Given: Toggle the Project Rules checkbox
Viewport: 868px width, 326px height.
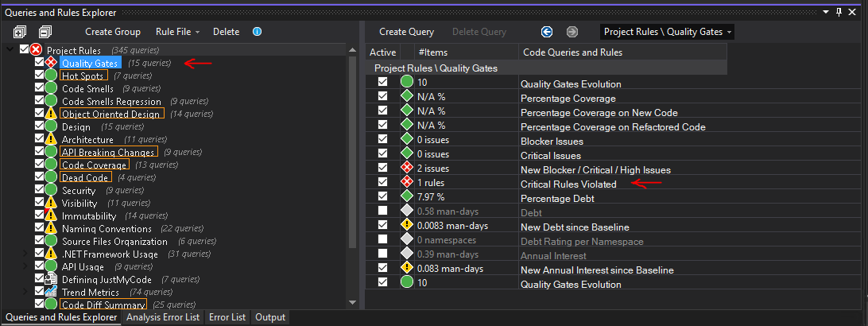Looking at the screenshot, I should 24,49.
